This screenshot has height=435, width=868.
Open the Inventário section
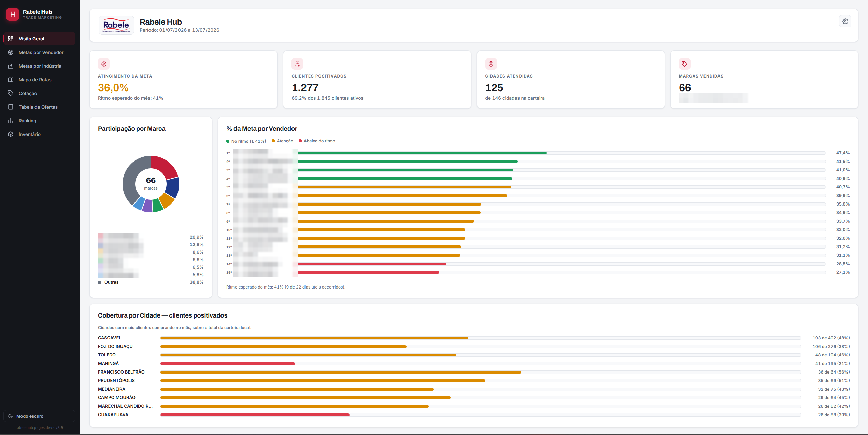(39, 134)
